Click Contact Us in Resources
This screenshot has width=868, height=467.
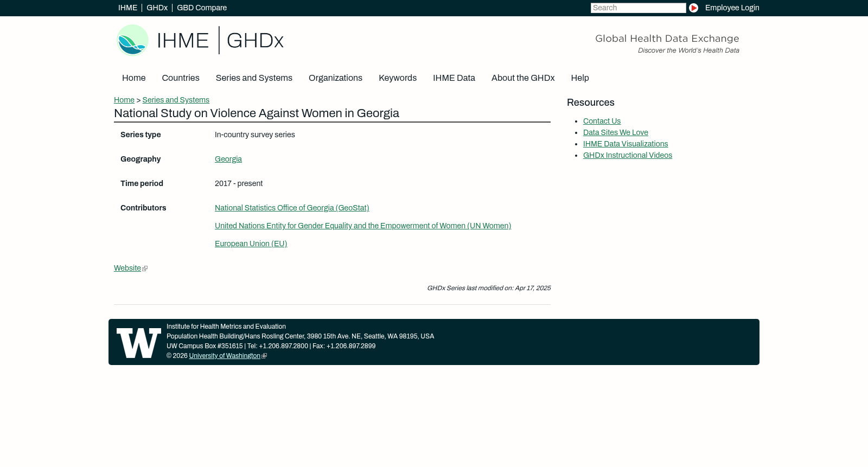tap(602, 121)
